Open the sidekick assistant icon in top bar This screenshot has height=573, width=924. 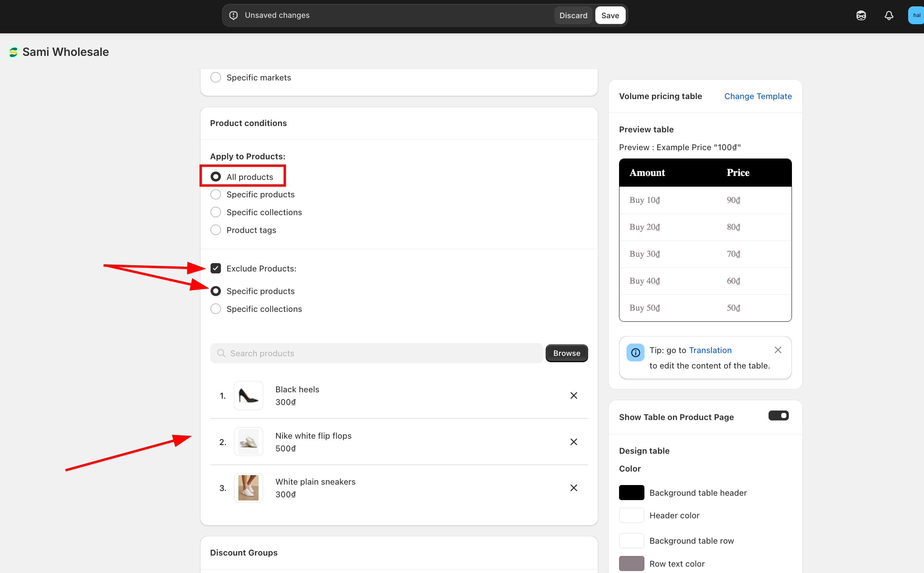tap(861, 15)
